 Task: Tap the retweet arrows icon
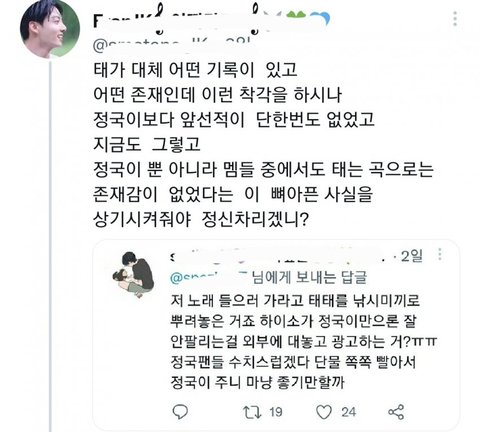tap(252, 412)
